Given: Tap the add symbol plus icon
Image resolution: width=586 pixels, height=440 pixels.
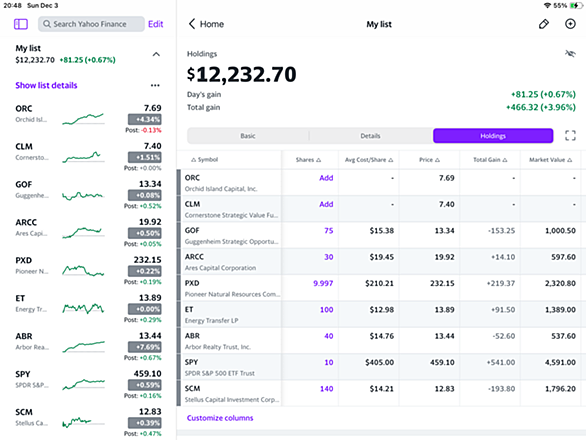Looking at the screenshot, I should tap(570, 24).
